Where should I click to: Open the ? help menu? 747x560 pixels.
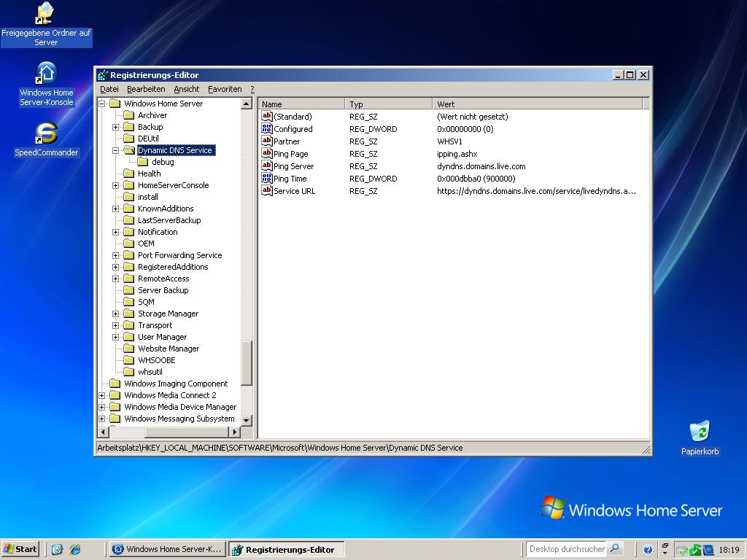tap(252, 89)
